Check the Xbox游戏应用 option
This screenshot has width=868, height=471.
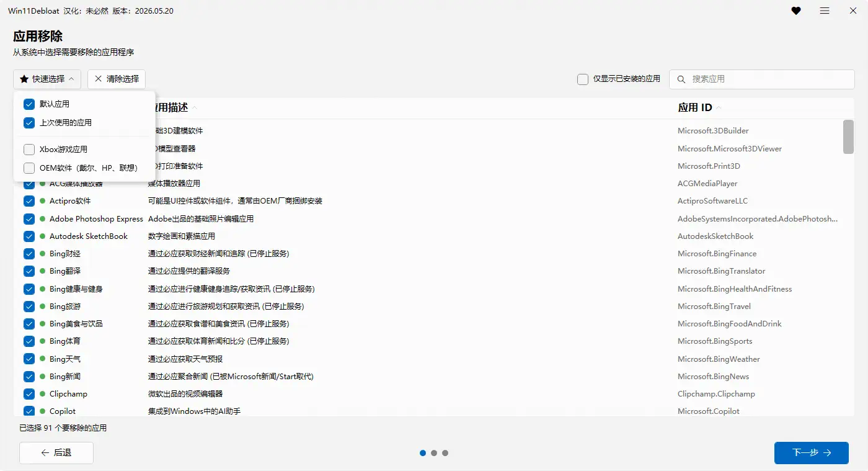(29, 150)
